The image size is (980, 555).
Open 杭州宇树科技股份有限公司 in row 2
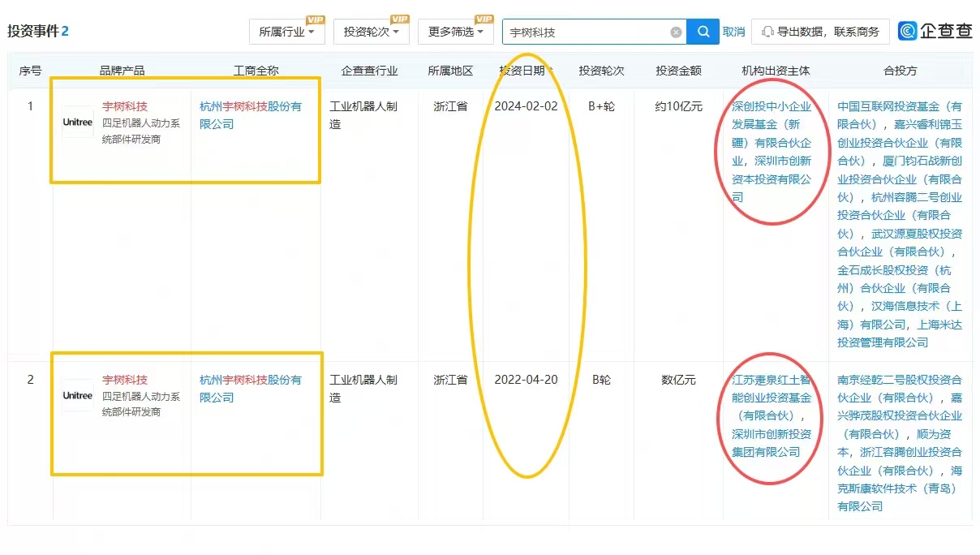[x=251, y=389]
